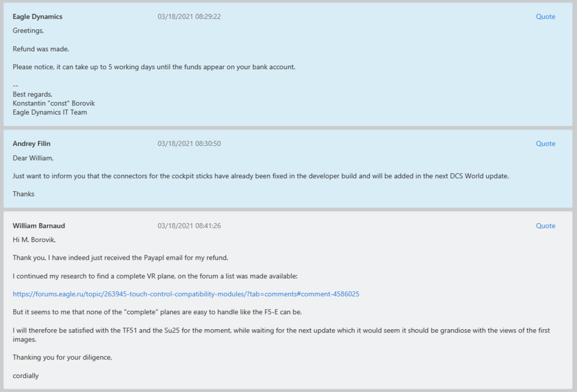Click the 5 working days notice line
577x392 pixels.
pyautogui.click(x=153, y=66)
